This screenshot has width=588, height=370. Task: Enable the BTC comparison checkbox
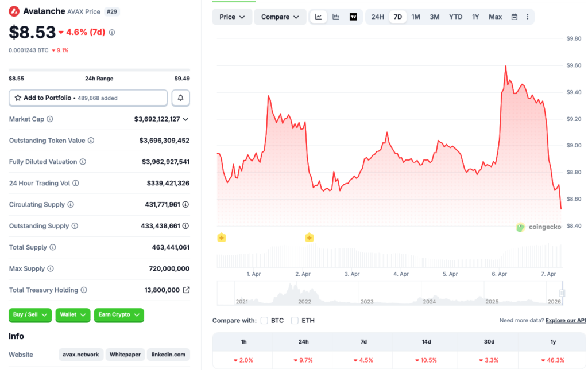(264, 321)
